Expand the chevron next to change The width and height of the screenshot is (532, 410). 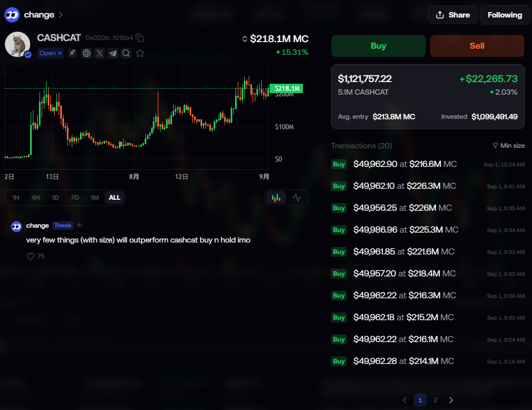[61, 15]
